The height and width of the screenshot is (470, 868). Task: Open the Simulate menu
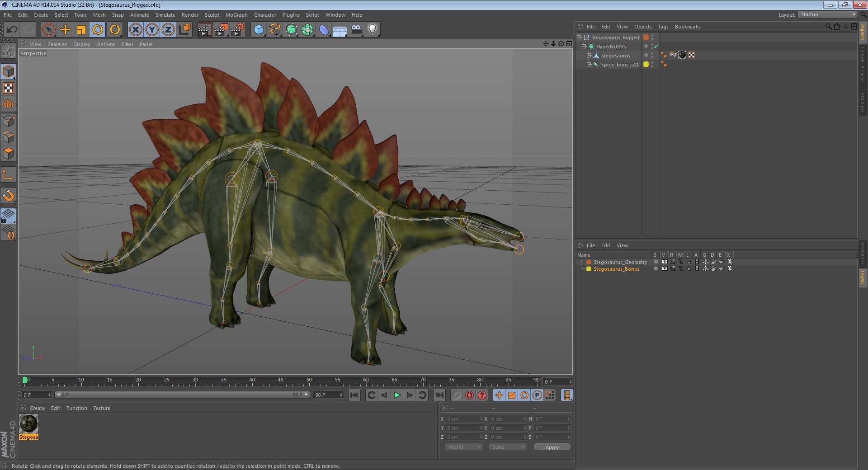click(165, 15)
